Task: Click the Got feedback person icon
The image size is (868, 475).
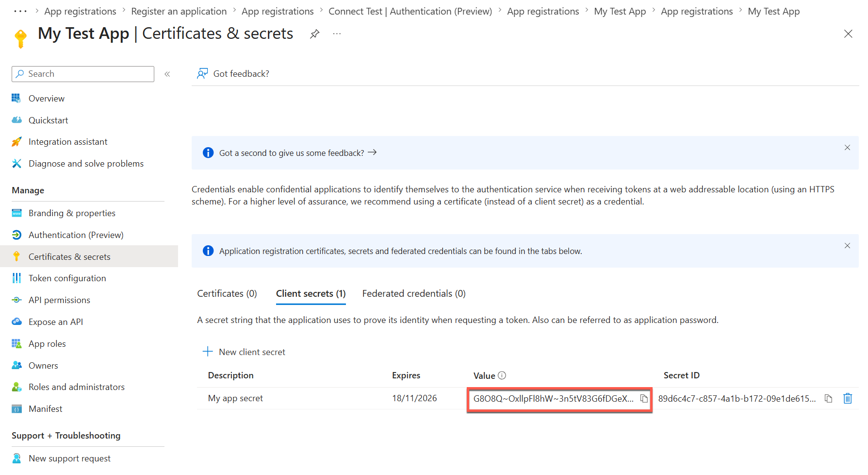Action: pos(202,73)
